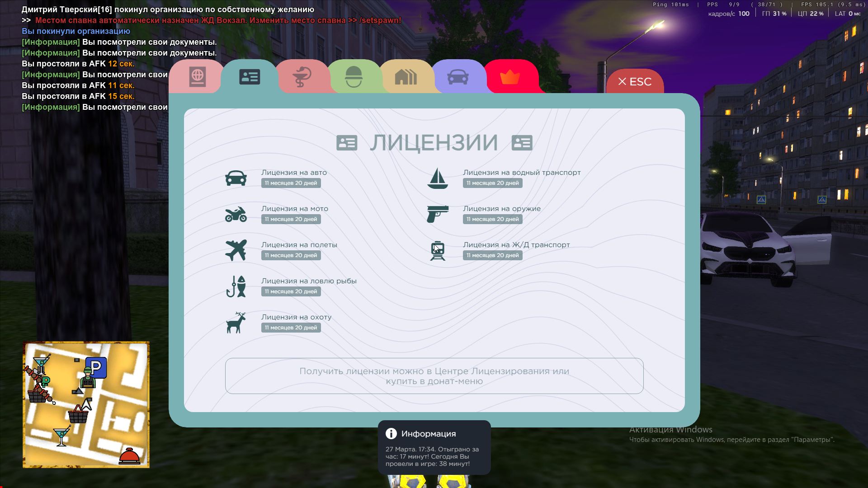Close the documents window with ESC button

(635, 82)
